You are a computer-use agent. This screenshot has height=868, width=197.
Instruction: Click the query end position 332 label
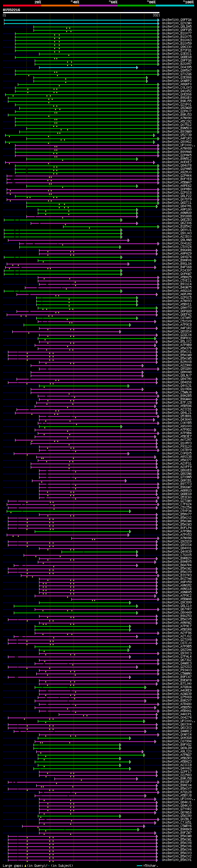pyautogui.click(x=155, y=15)
